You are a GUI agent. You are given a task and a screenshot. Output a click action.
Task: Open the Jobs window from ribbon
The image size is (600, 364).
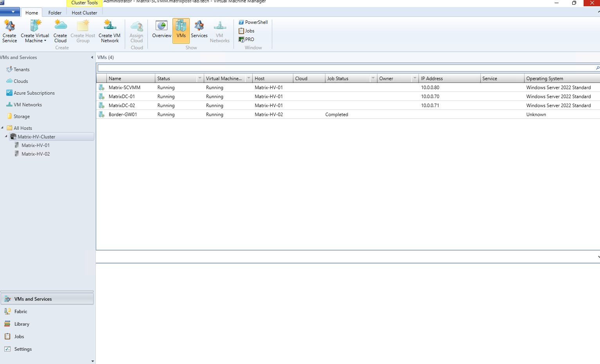click(x=246, y=31)
